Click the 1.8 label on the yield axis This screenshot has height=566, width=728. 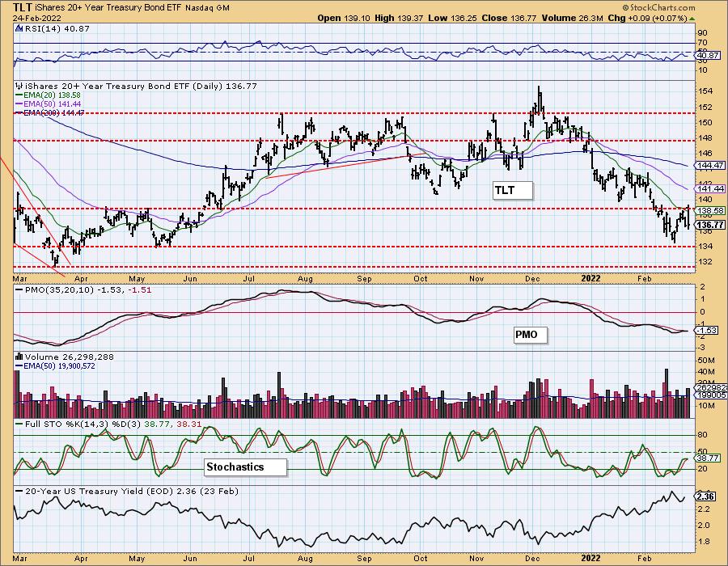(x=704, y=542)
